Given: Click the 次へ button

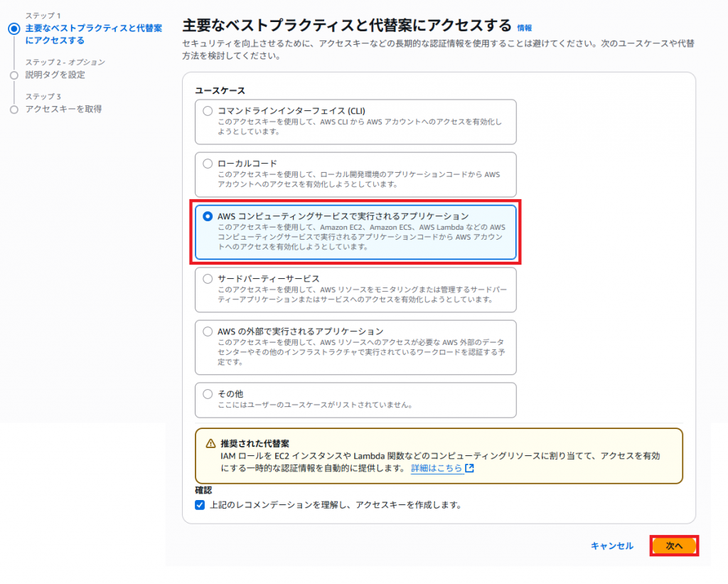Looking at the screenshot, I should pos(674,546).
